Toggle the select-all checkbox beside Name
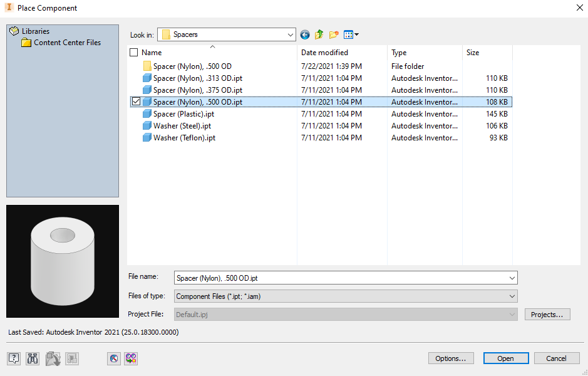 pos(134,53)
